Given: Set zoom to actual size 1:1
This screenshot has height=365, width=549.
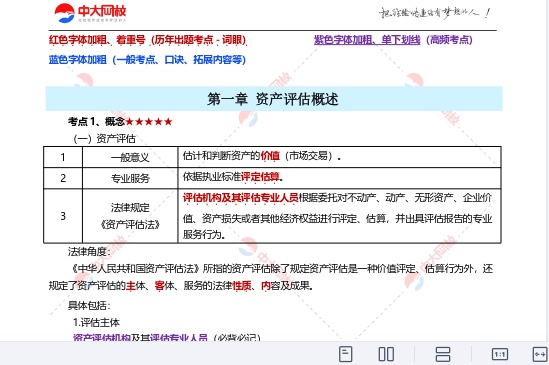Looking at the screenshot, I should point(500,354).
